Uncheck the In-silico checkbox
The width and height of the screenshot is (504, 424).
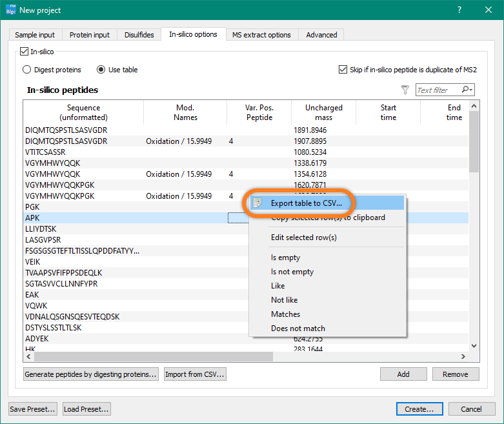pyautogui.click(x=25, y=52)
